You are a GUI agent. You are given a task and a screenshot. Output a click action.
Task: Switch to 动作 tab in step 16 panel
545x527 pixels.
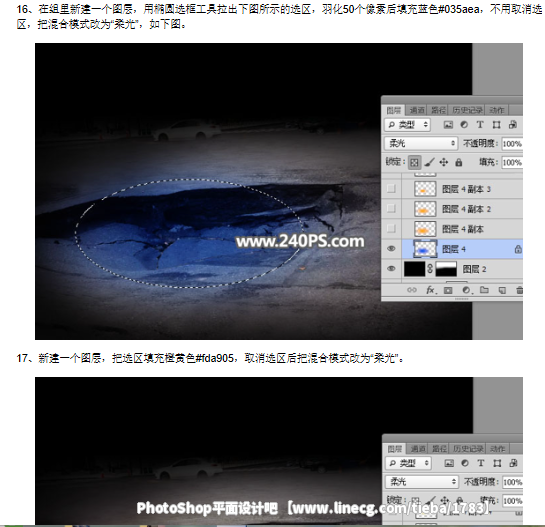(x=497, y=110)
